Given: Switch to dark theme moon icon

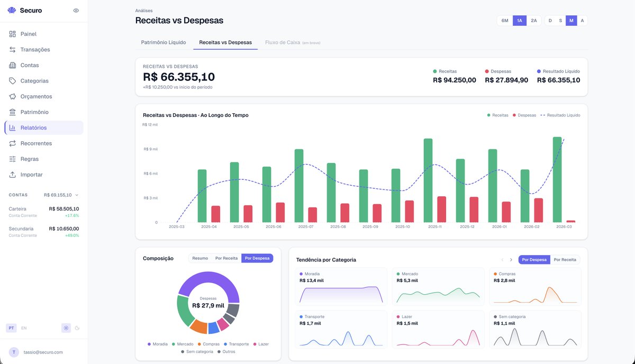Looking at the screenshot, I should pyautogui.click(x=77, y=328).
